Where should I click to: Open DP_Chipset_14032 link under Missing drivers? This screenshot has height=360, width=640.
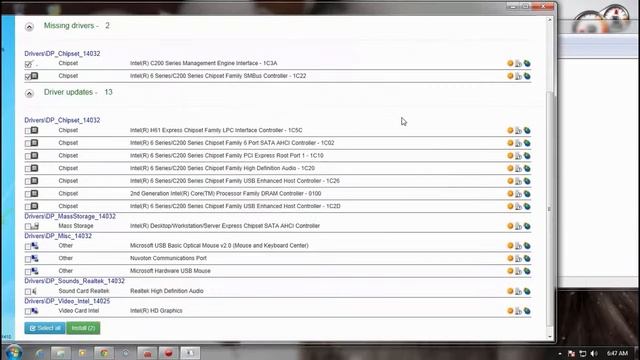point(62,53)
